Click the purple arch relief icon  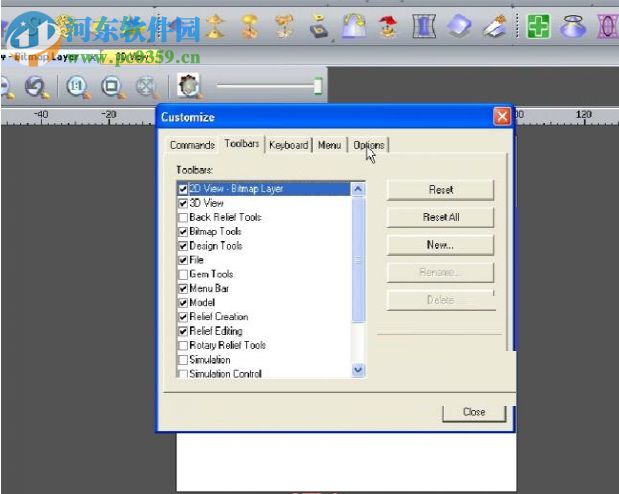353,26
